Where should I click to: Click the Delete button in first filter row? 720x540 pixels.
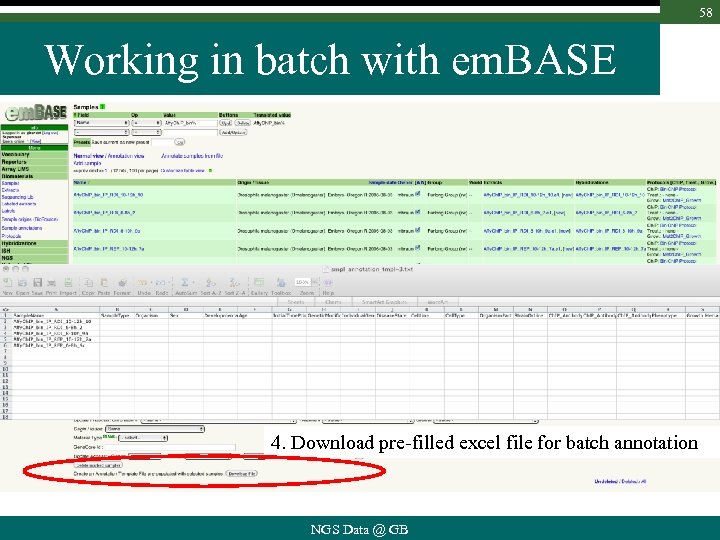pos(242,123)
